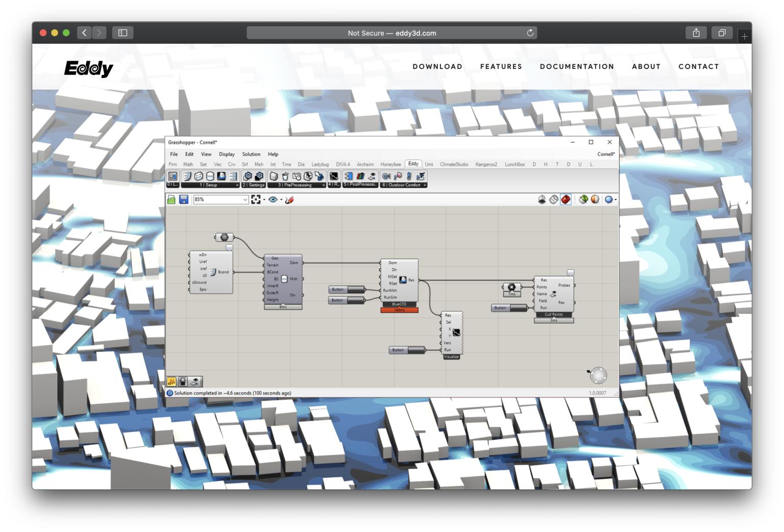
Task: Open a new Safari tab with plus button
Action: [x=744, y=36]
